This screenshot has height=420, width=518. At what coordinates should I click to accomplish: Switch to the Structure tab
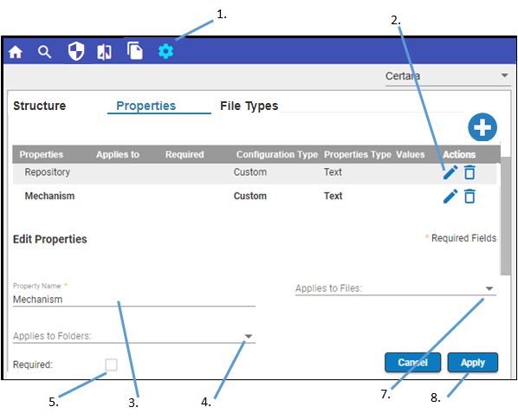click(39, 106)
